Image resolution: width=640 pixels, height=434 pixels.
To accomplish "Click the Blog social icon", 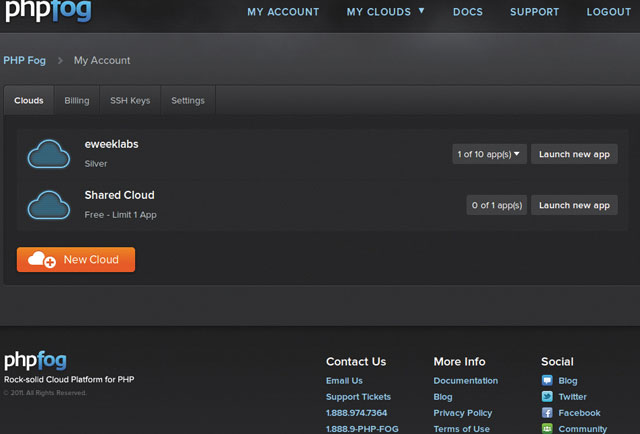I will [x=547, y=381].
